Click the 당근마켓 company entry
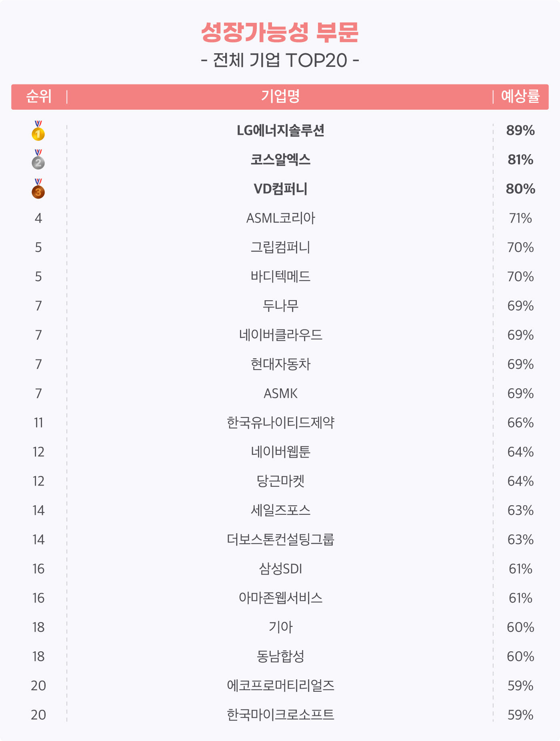This screenshot has height=741, width=560. (280, 481)
